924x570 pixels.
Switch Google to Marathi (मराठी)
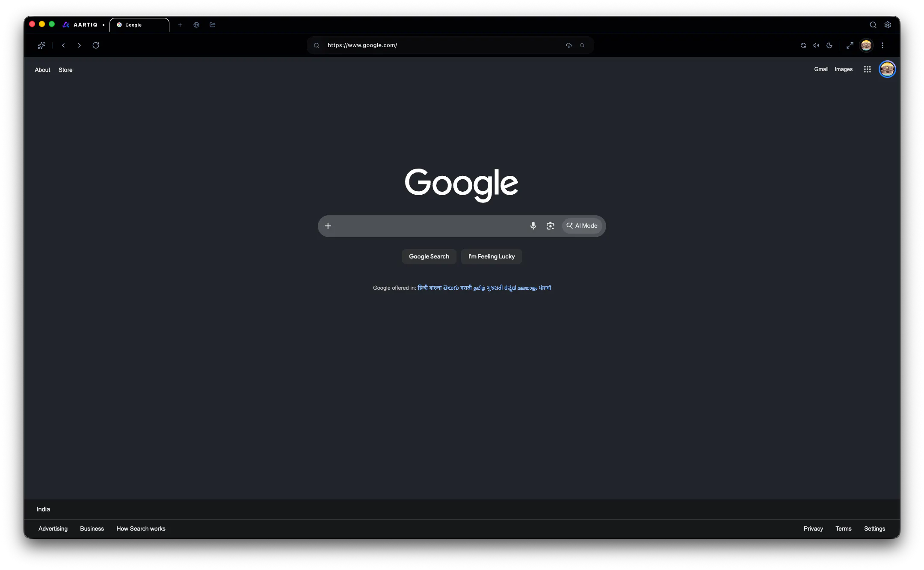[466, 288]
